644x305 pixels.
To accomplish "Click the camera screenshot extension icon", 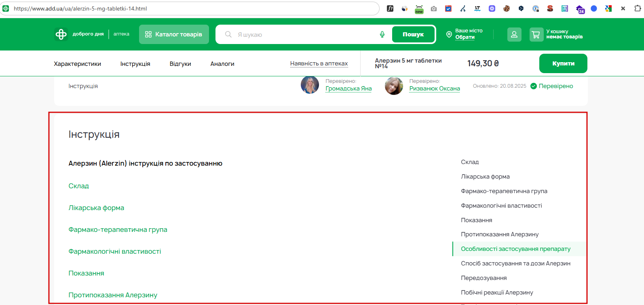I will [x=434, y=8].
